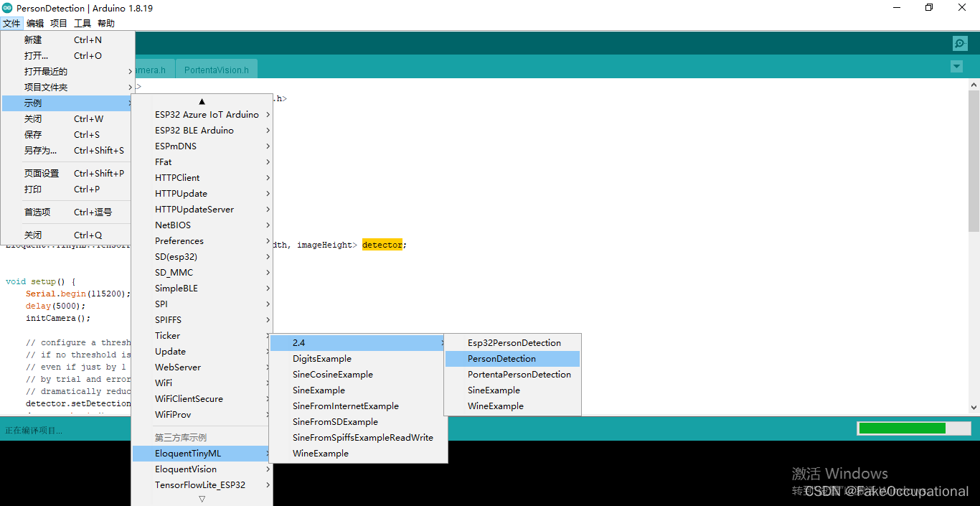Open SD(esp32) examples submenu
The height and width of the screenshot is (506, 980).
coord(202,257)
